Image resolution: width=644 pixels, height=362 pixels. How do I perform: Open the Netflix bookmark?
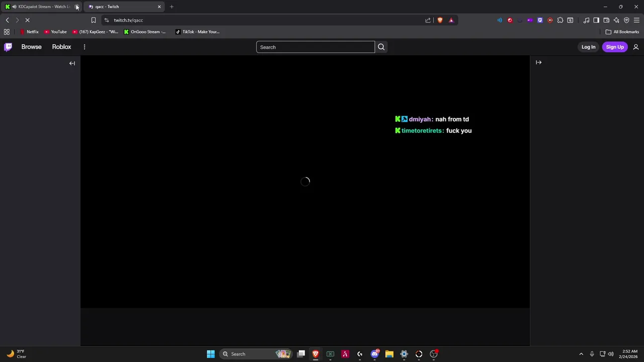29,32
